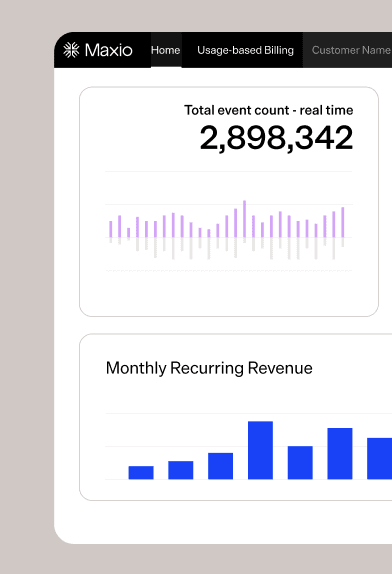Click the Maxio brand name
This screenshot has width=392, height=574.
(x=108, y=50)
